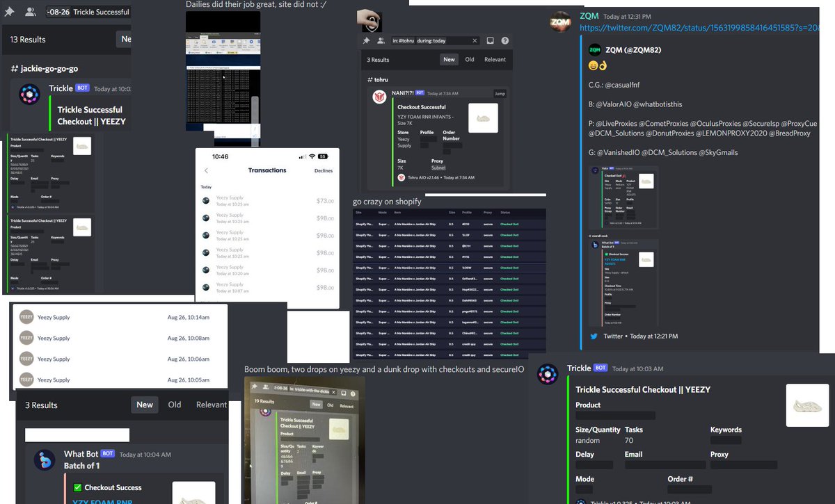Viewport: 835px width, 504px height.
Task: Open the foam runner thumbnail in the Trickle YEEZY embed
Action: pos(807,405)
